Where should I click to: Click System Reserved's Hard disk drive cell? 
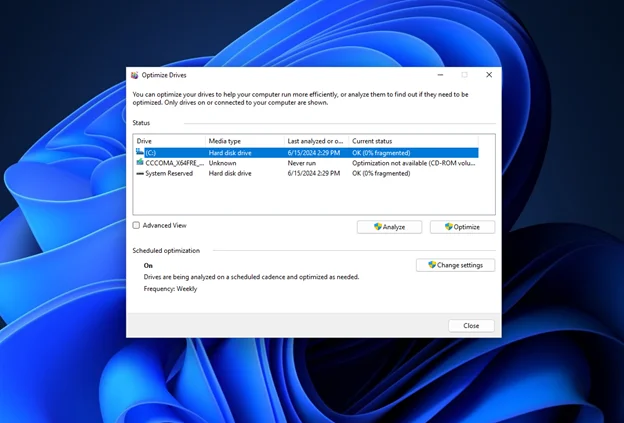[x=230, y=173]
